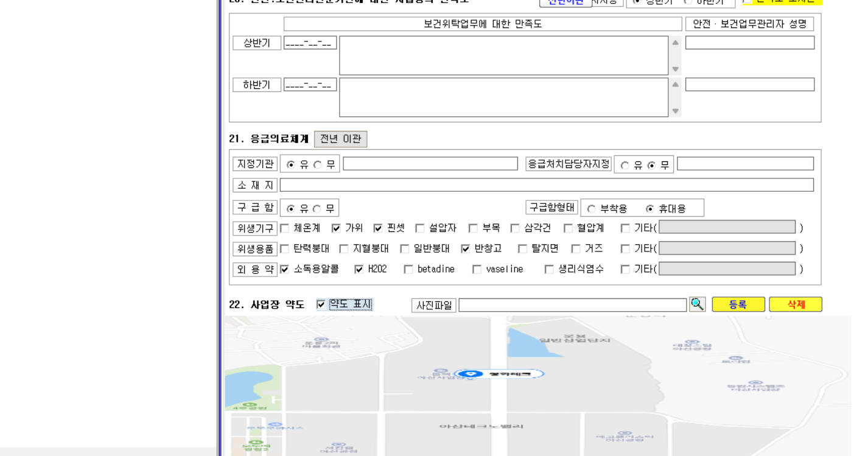Select 부착용 for 구급함형태
This screenshot has height=456, width=868.
tap(591, 209)
